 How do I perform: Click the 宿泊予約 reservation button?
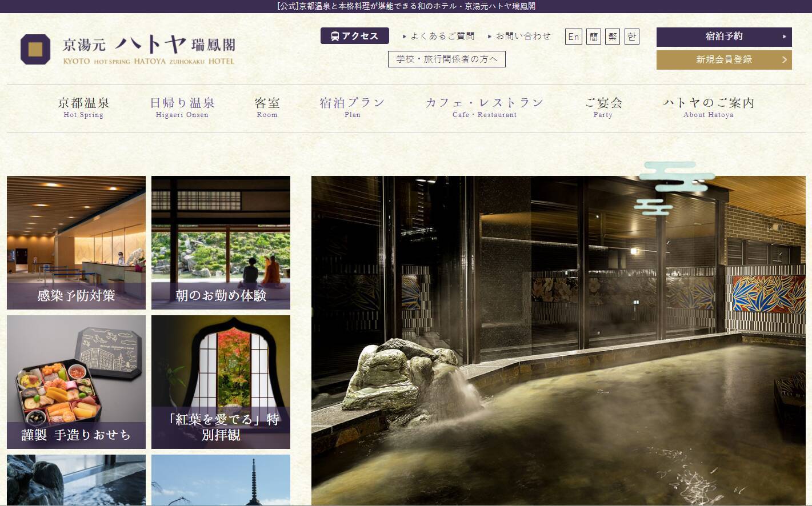pos(724,37)
